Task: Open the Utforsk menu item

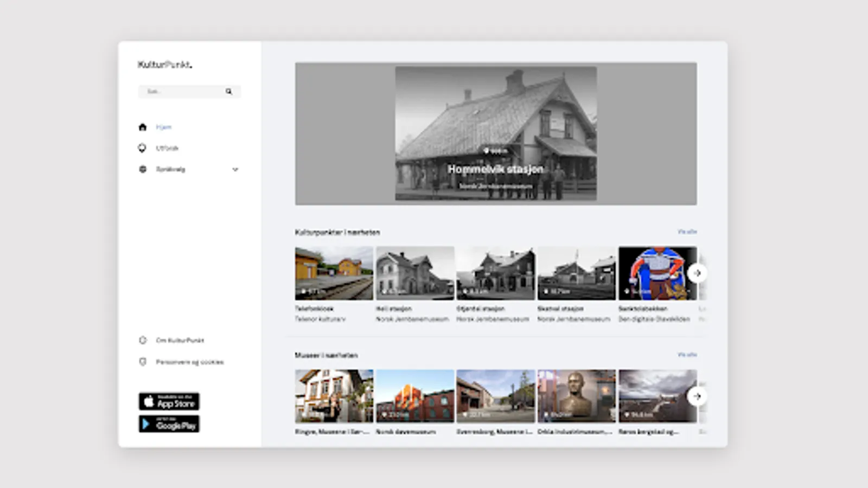Action: tap(167, 148)
